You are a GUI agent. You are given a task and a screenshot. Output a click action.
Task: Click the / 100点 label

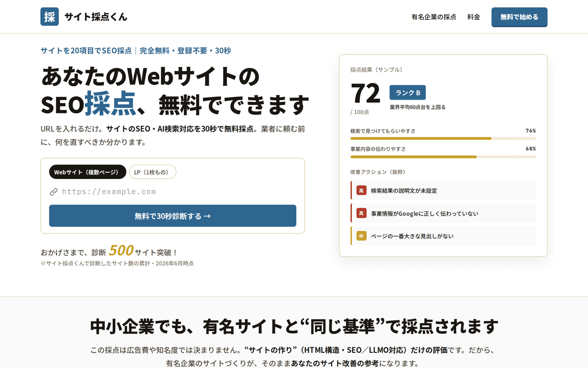coord(360,112)
